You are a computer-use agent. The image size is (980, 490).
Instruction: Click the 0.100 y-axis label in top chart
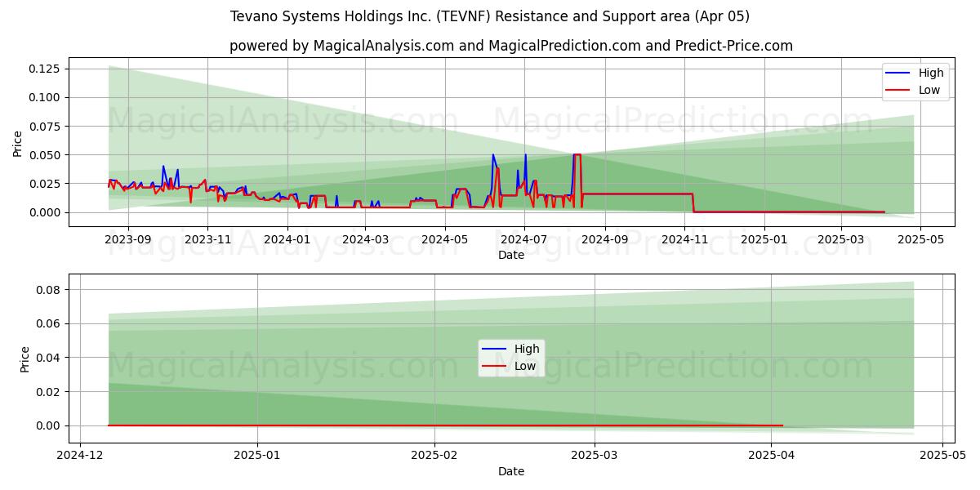click(x=46, y=97)
